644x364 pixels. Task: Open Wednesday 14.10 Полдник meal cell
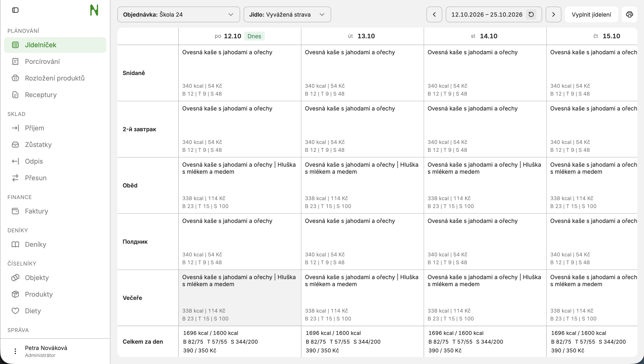[x=485, y=242]
